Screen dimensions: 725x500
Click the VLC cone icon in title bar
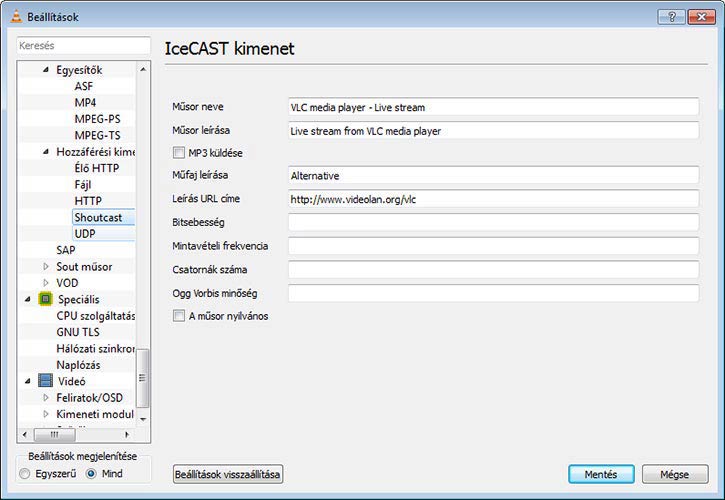click(13, 17)
